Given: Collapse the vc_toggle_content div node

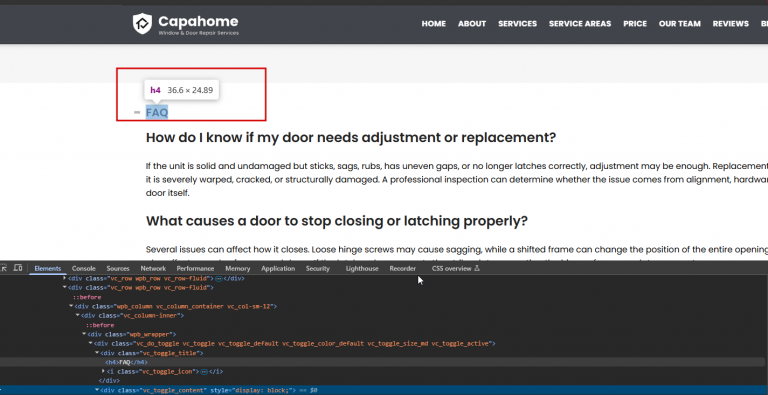Looking at the screenshot, I should [97, 390].
